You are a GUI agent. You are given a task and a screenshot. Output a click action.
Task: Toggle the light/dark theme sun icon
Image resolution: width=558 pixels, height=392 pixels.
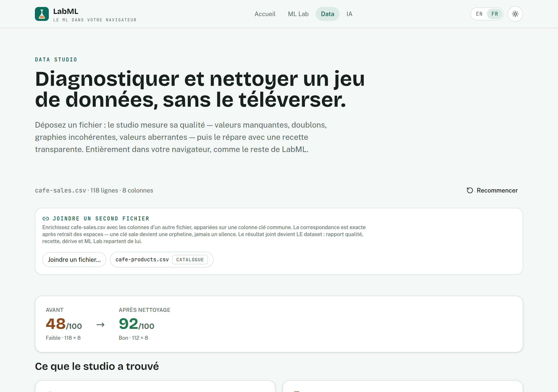(515, 14)
